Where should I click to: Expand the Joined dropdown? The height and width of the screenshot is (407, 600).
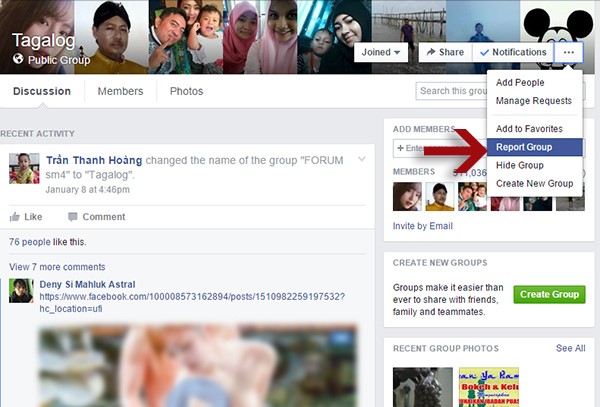point(382,52)
